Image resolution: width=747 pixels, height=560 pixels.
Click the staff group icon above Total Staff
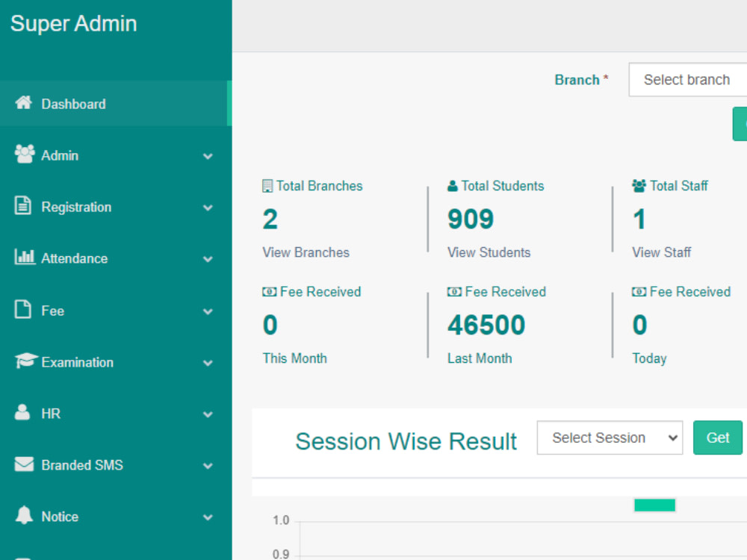pyautogui.click(x=638, y=186)
